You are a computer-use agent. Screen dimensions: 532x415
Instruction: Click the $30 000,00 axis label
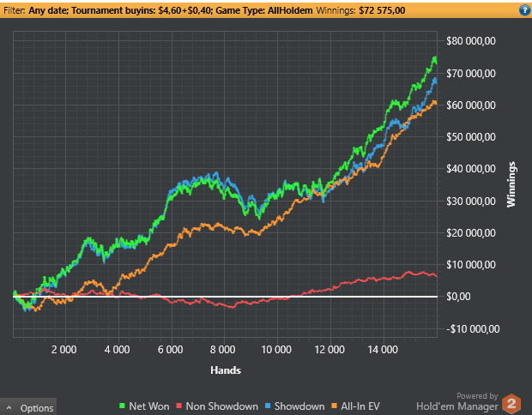pyautogui.click(x=471, y=201)
